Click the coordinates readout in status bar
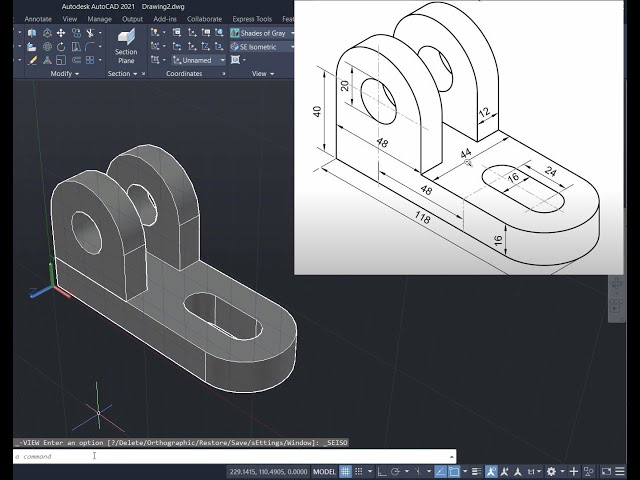Image resolution: width=640 pixels, height=480 pixels. point(268,471)
